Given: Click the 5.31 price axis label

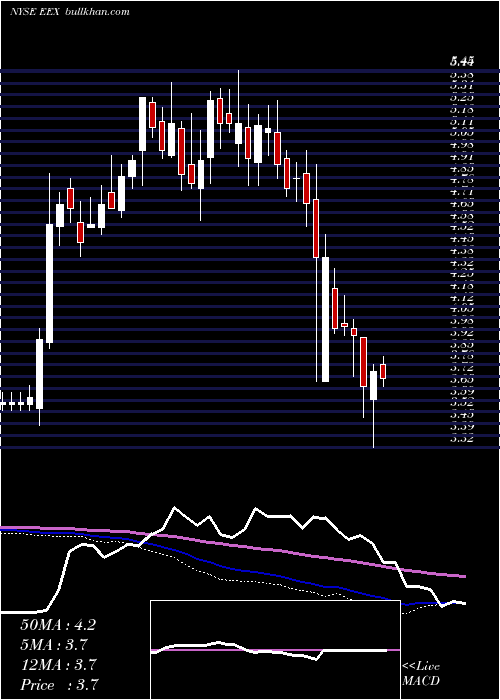Looking at the screenshot, I should coord(462,86).
